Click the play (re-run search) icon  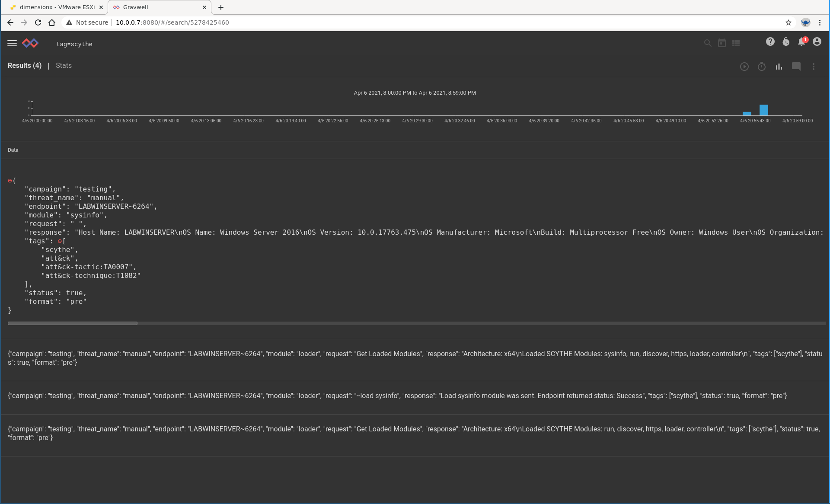744,67
